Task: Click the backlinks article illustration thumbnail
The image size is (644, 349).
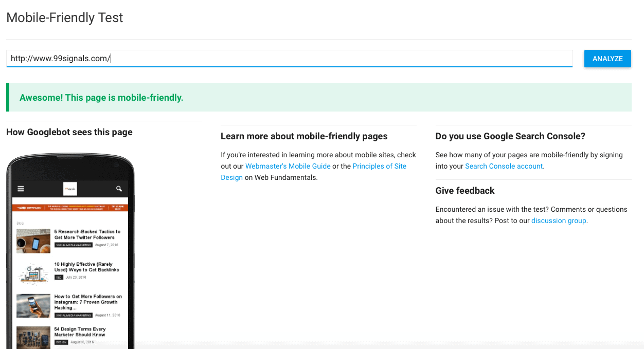Action: (33, 273)
